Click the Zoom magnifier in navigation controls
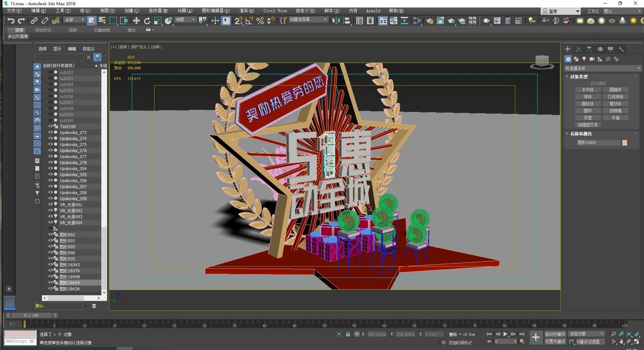 (613, 334)
